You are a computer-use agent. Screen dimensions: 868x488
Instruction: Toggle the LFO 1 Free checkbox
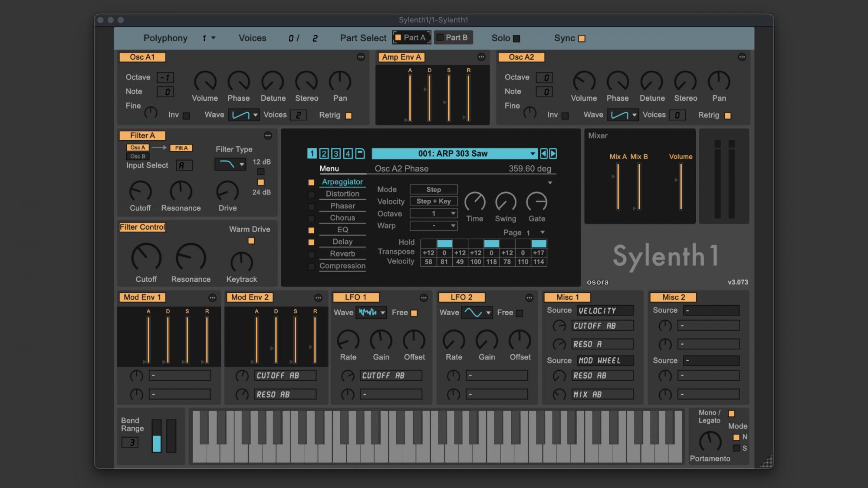[414, 313]
